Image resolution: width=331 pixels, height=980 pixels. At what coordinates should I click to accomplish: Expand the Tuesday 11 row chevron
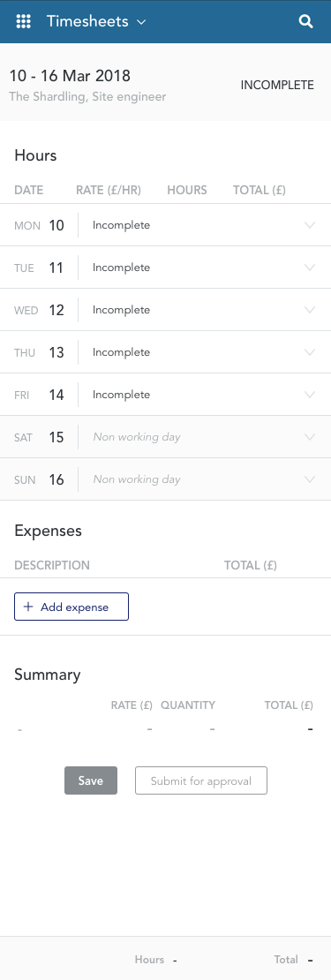[309, 268]
